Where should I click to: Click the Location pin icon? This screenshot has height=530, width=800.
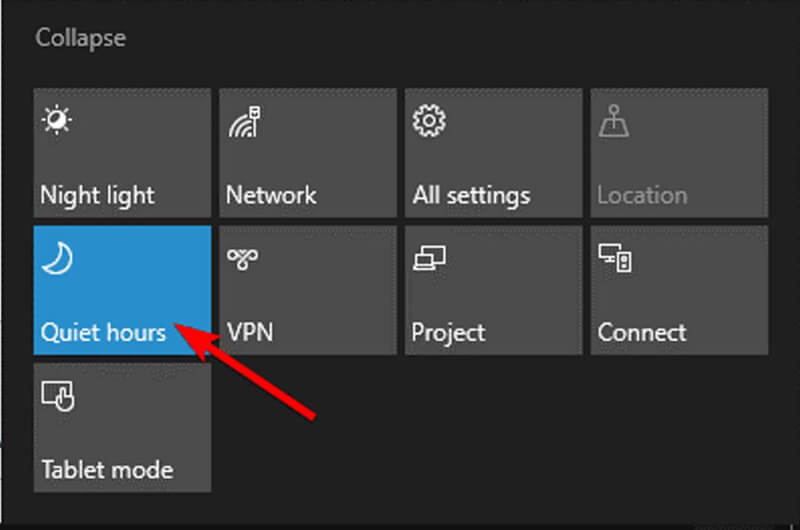click(614, 121)
